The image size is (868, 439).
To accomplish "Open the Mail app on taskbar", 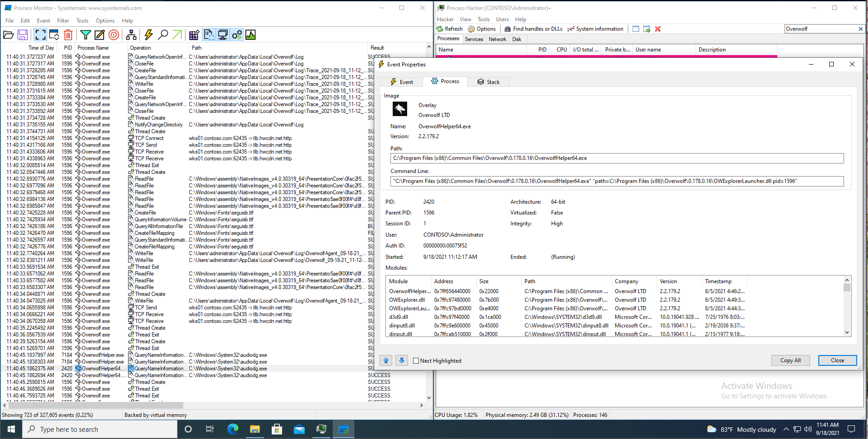I will click(x=299, y=429).
